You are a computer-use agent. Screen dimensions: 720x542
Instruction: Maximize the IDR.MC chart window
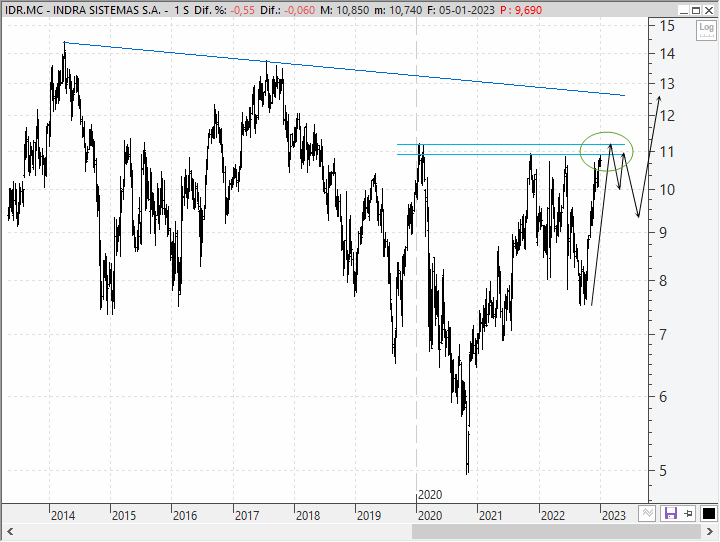pyautogui.click(x=696, y=11)
